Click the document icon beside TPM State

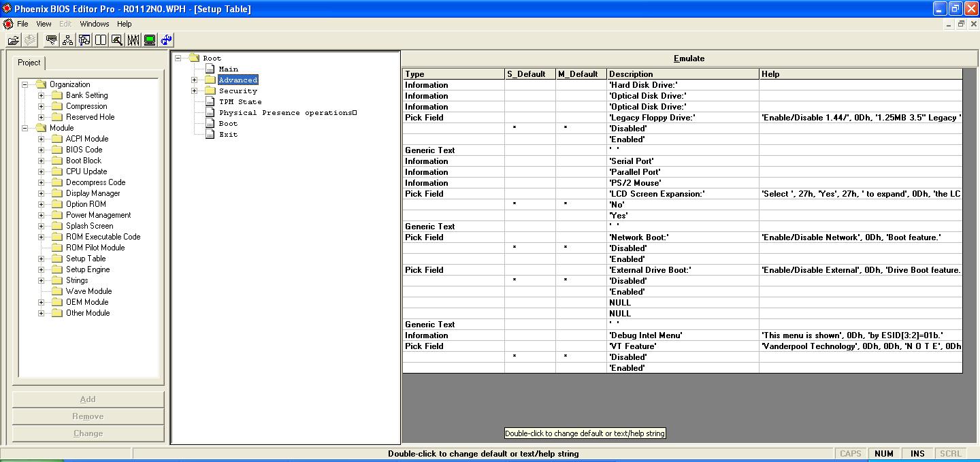tap(210, 101)
